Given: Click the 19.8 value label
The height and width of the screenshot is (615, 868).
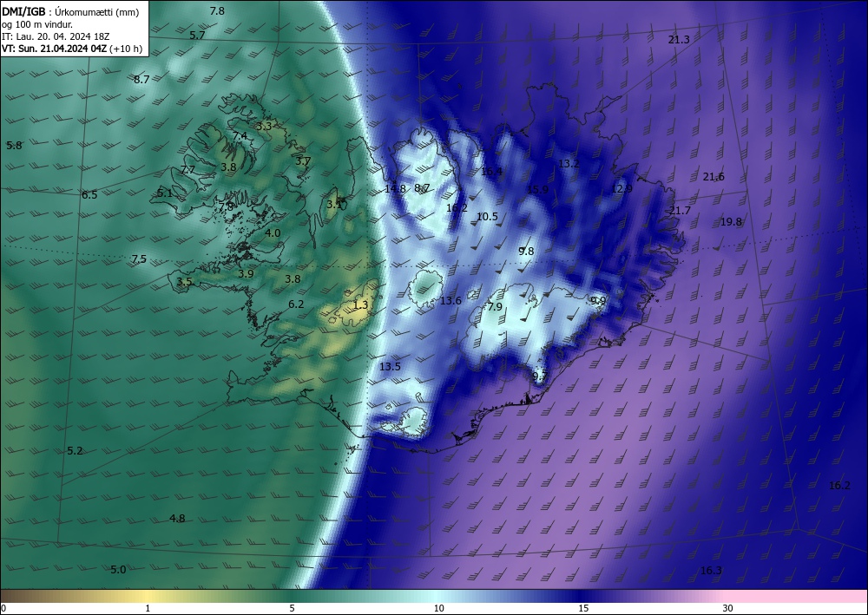Looking at the screenshot, I should 731,222.
